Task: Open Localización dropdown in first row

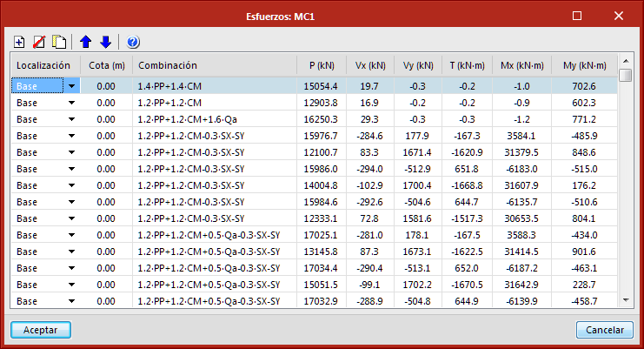Action: tap(70, 86)
